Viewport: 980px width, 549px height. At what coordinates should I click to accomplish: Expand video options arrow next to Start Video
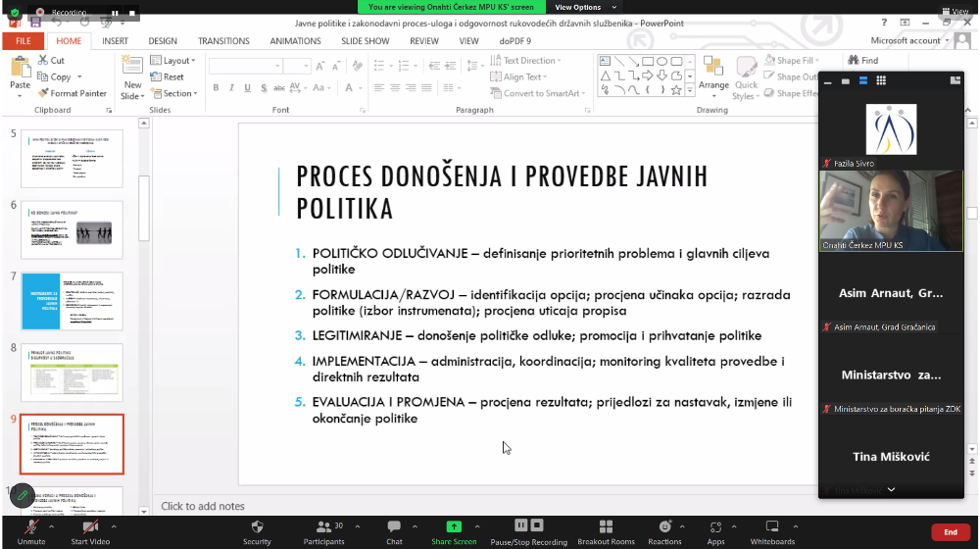(x=114, y=526)
